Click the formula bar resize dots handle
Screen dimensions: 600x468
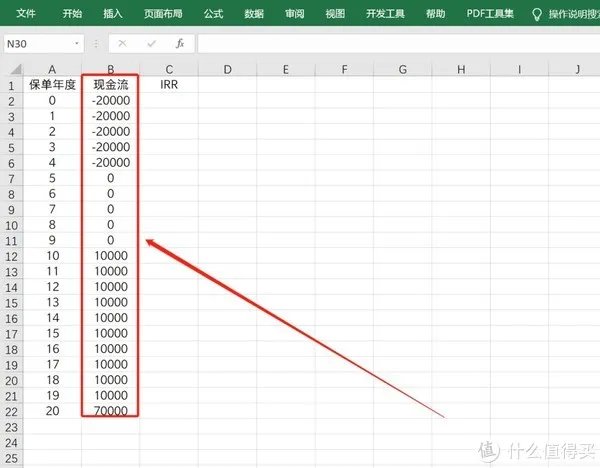(x=96, y=44)
